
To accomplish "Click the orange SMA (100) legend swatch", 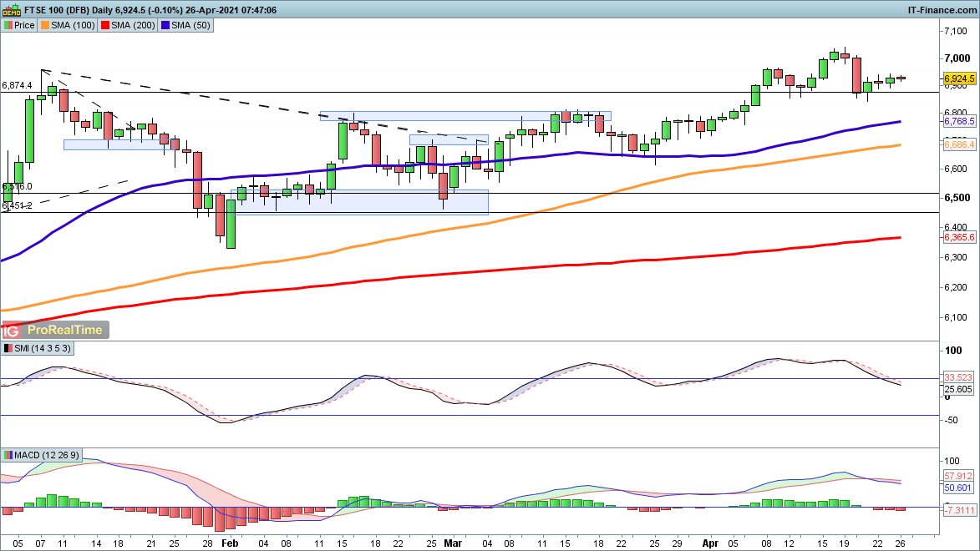I will click(45, 25).
